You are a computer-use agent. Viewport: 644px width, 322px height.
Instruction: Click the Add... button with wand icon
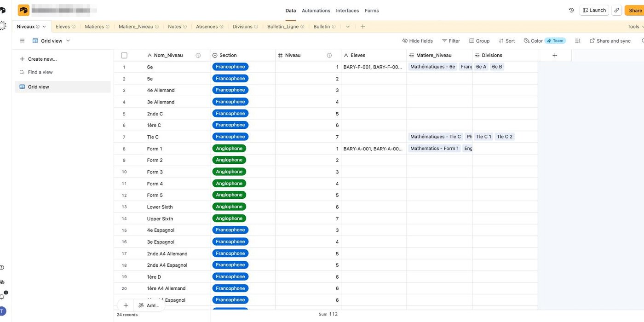point(149,305)
